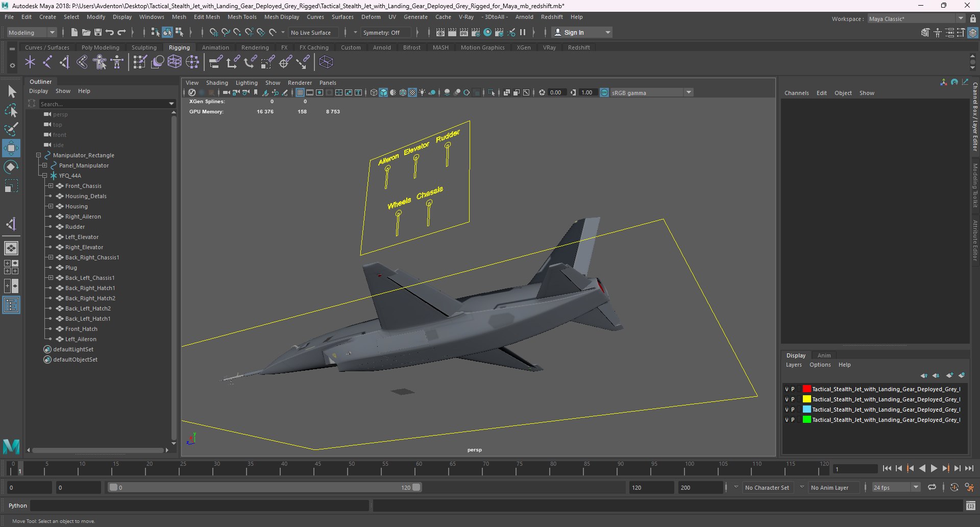Toggle visibility V of yellow layer
Image resolution: width=980 pixels, height=527 pixels.
click(x=787, y=399)
